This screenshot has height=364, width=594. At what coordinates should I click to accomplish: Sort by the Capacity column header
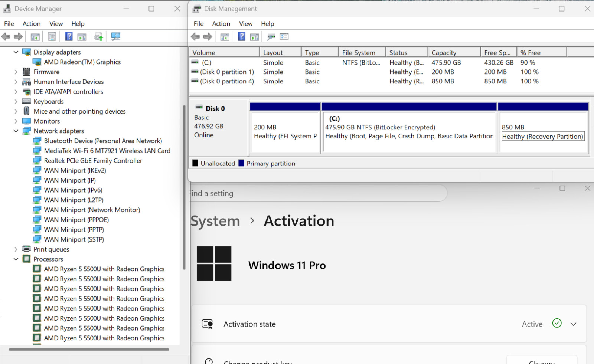tap(454, 53)
